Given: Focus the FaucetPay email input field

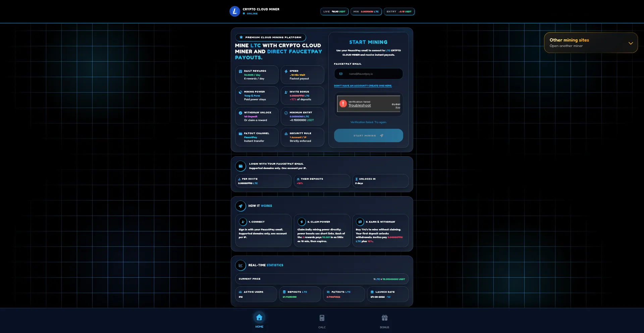Looking at the screenshot, I should (369, 74).
